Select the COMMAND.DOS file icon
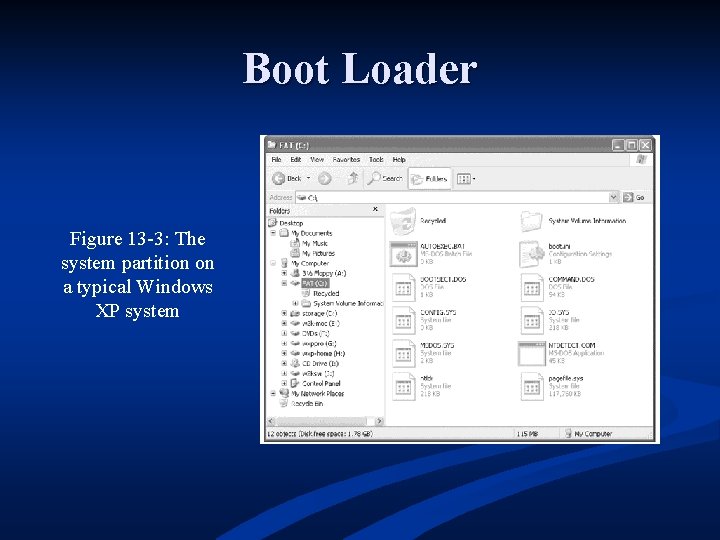 pyautogui.click(x=532, y=287)
